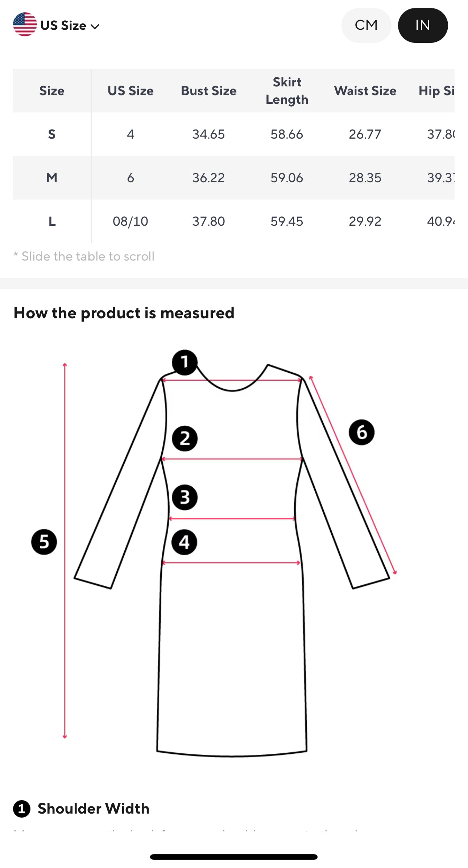Image resolution: width=468 pixels, height=868 pixels.
Task: Select the Bust Size column header
Action: [208, 91]
